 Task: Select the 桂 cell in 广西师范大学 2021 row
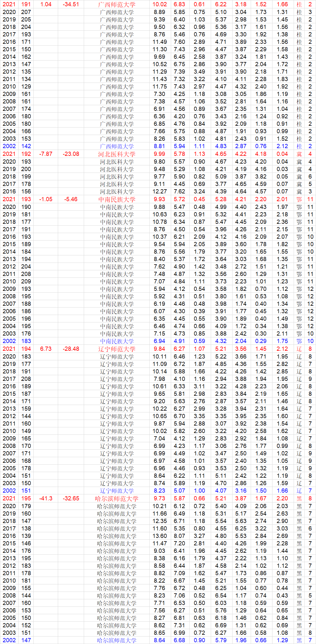pos(299,4)
